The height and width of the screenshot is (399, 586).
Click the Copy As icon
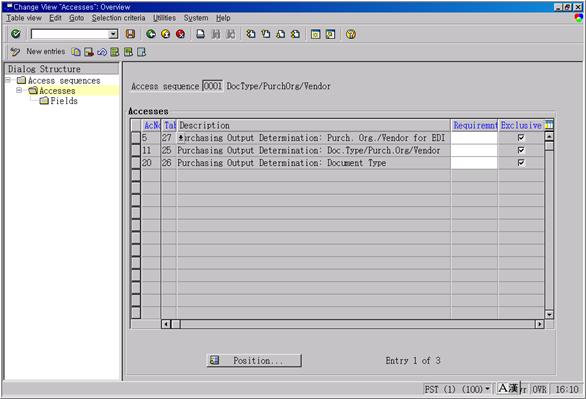[76, 52]
